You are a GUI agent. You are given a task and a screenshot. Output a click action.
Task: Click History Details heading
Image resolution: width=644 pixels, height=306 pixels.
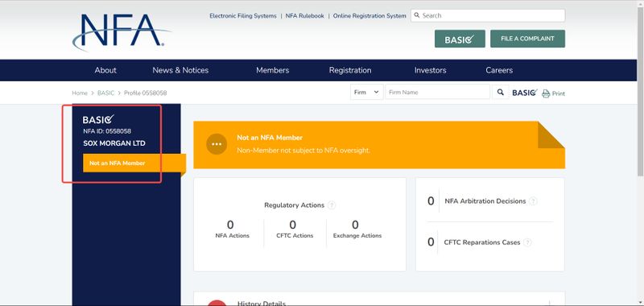[x=261, y=304]
